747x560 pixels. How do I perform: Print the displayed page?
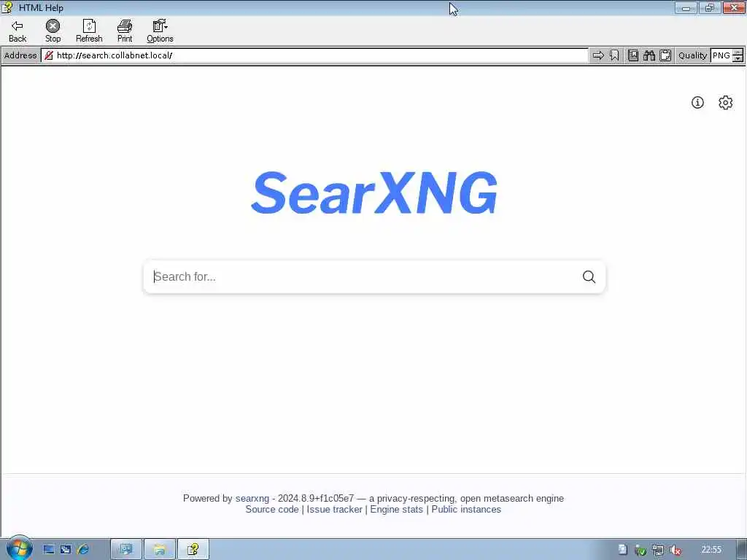coord(125,31)
